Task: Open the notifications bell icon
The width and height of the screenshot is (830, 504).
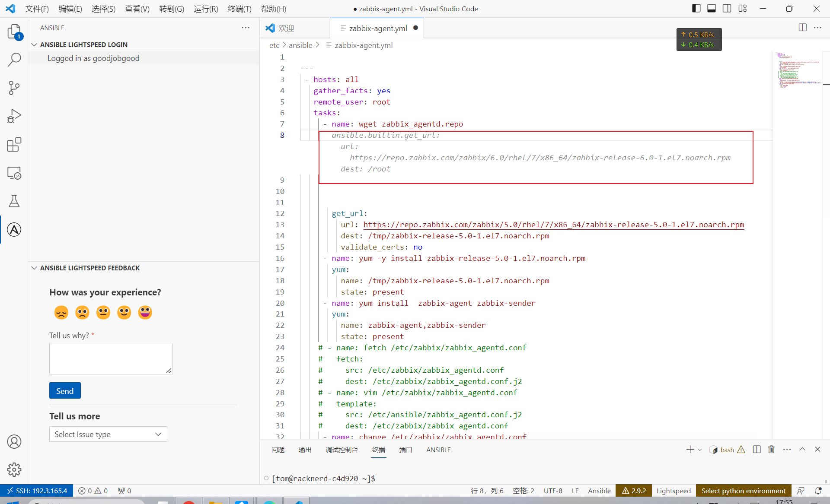Action: [818, 491]
